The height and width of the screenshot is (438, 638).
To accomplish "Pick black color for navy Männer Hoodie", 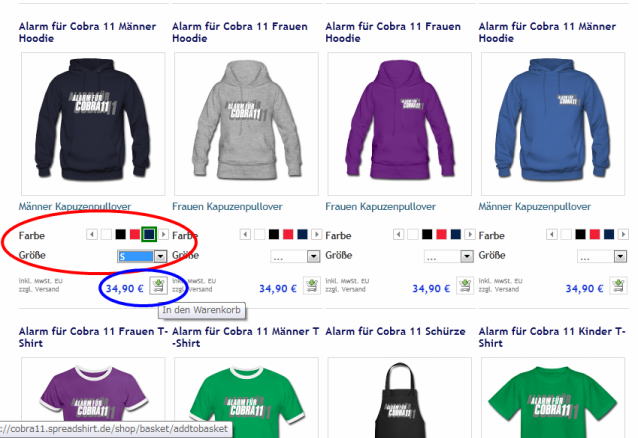I will click(x=120, y=234).
